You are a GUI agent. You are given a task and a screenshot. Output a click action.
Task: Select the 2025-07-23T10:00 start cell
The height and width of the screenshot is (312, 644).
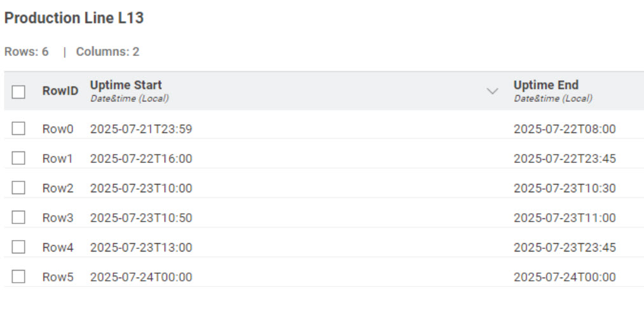point(141,188)
